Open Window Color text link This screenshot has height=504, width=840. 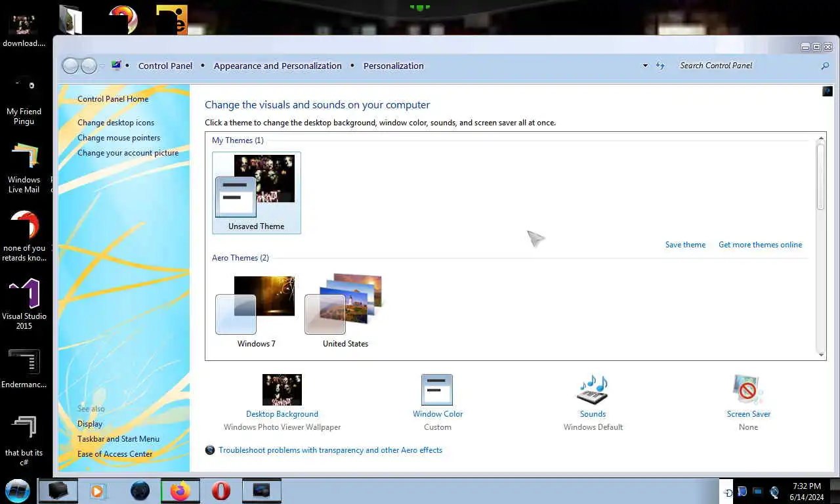pyautogui.click(x=438, y=414)
